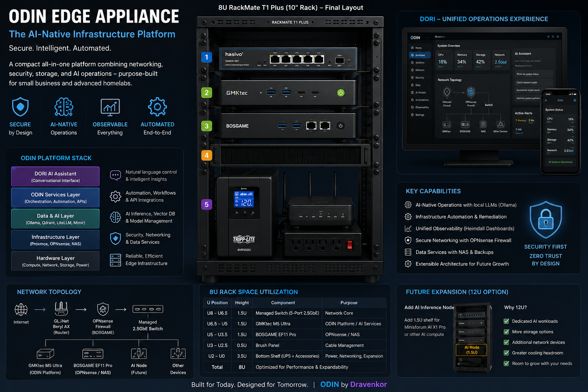Click the back arrow on the DORI phone app
588x392 pixels.
pyautogui.click(x=546, y=100)
